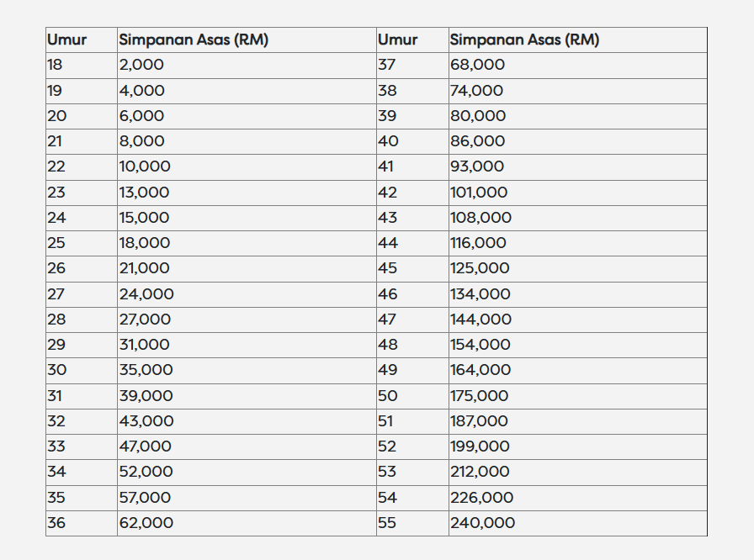Select the 39,000 cell

click(x=247, y=397)
